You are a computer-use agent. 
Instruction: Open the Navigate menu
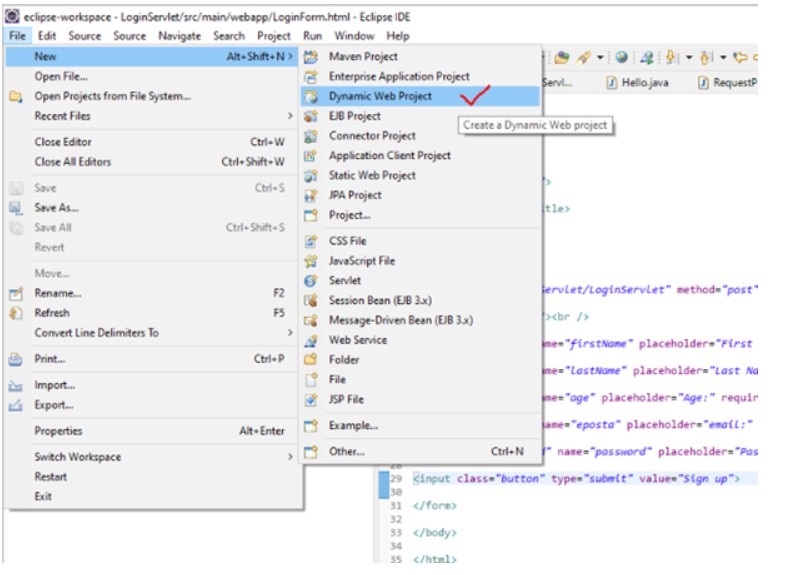[180, 36]
